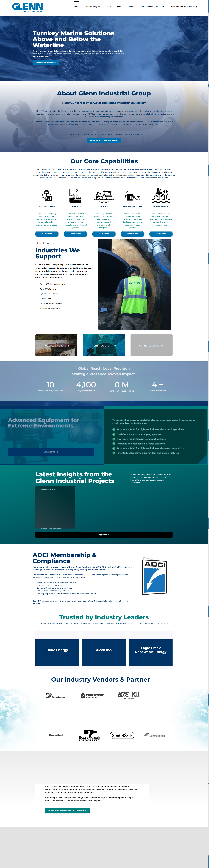Open the Marine Construction tile
Screen dimensions: 209x868
coord(151,345)
